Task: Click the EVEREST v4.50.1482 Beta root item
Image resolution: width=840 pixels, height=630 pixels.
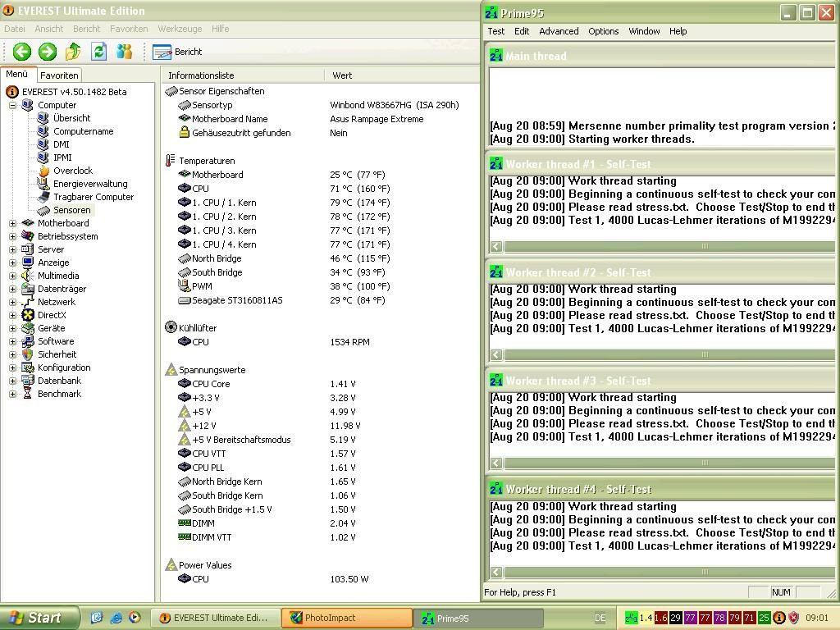Action: tap(74, 92)
